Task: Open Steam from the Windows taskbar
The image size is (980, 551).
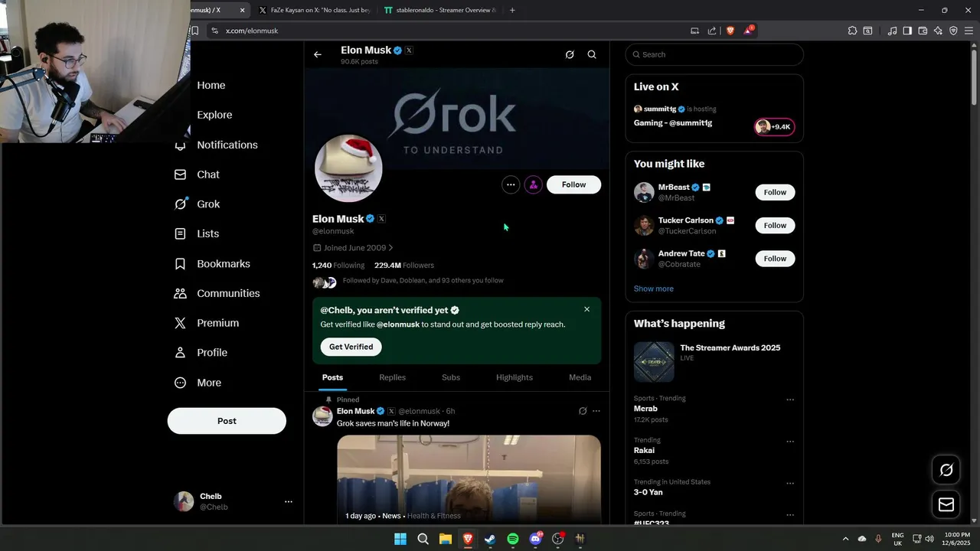Action: pos(490,539)
